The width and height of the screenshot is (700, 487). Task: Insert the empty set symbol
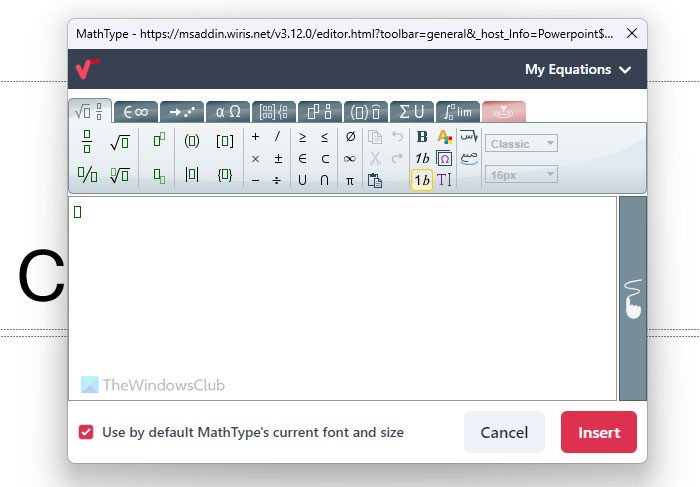(350, 137)
